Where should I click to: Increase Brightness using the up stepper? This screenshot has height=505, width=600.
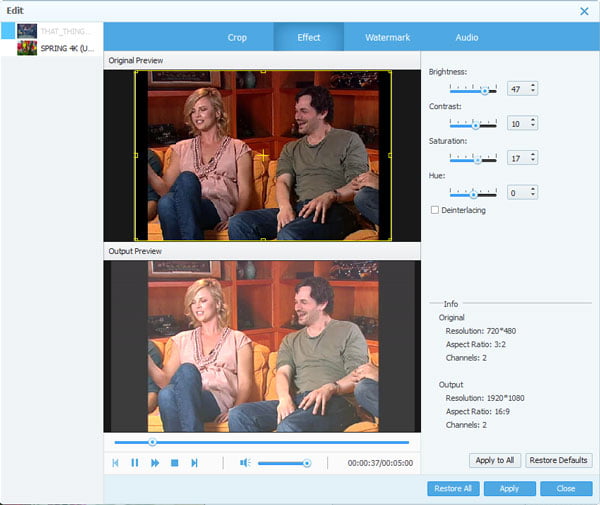pos(533,85)
